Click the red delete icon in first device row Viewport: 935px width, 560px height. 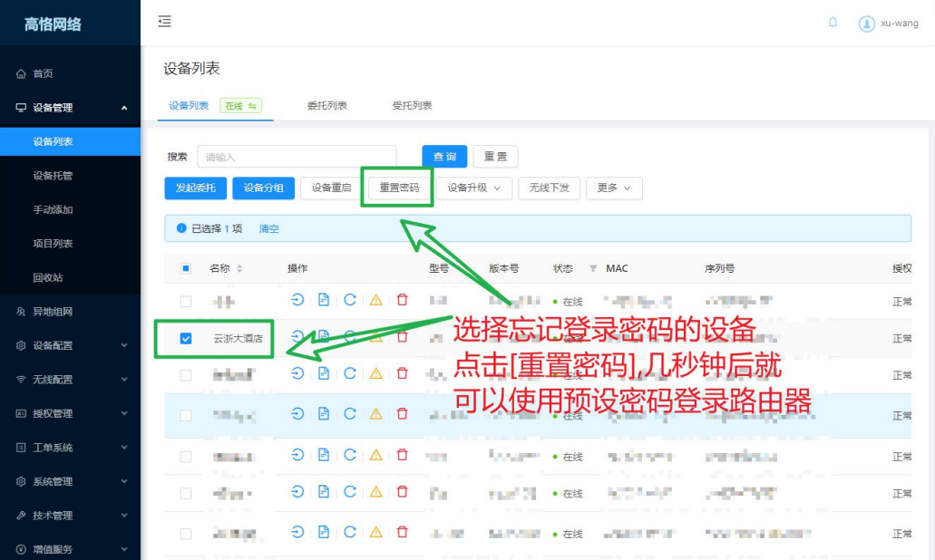[403, 300]
